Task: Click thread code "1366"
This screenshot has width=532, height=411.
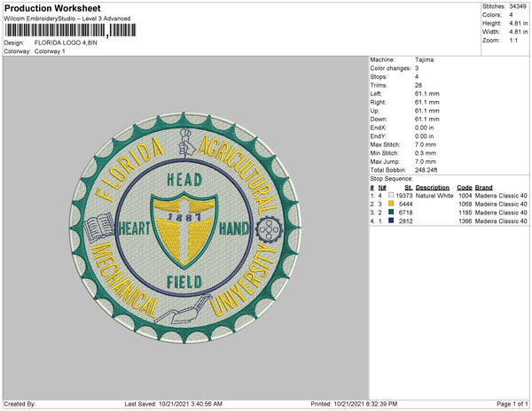Action: pos(465,221)
